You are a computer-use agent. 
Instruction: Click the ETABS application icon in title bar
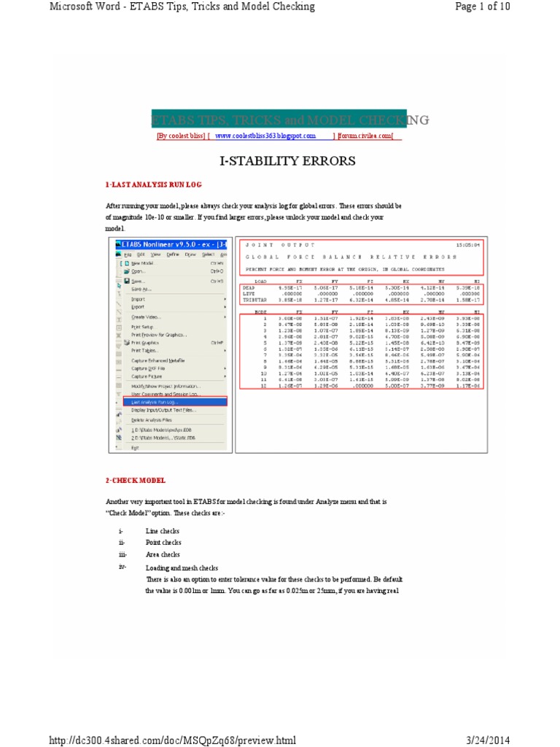point(119,244)
